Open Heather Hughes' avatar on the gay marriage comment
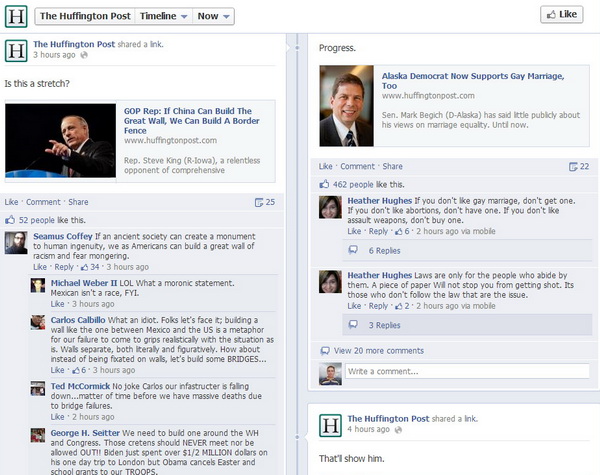600x475 pixels. pyautogui.click(x=330, y=207)
